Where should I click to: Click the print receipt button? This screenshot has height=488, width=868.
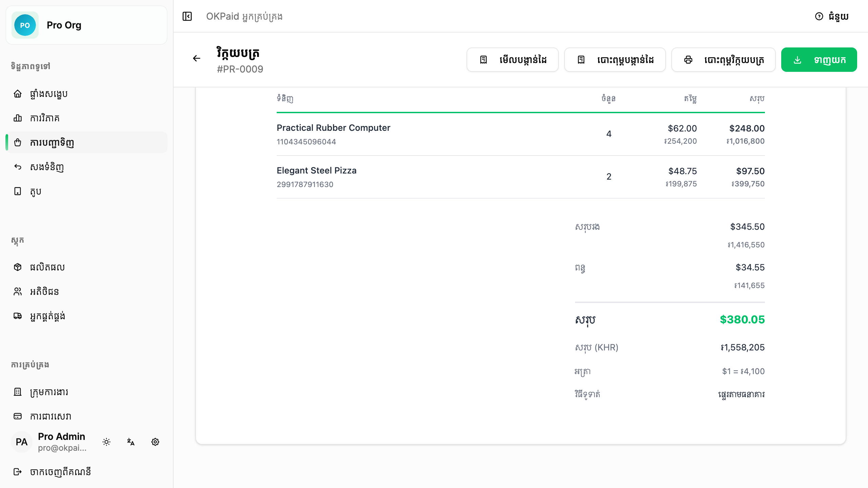tap(615, 60)
